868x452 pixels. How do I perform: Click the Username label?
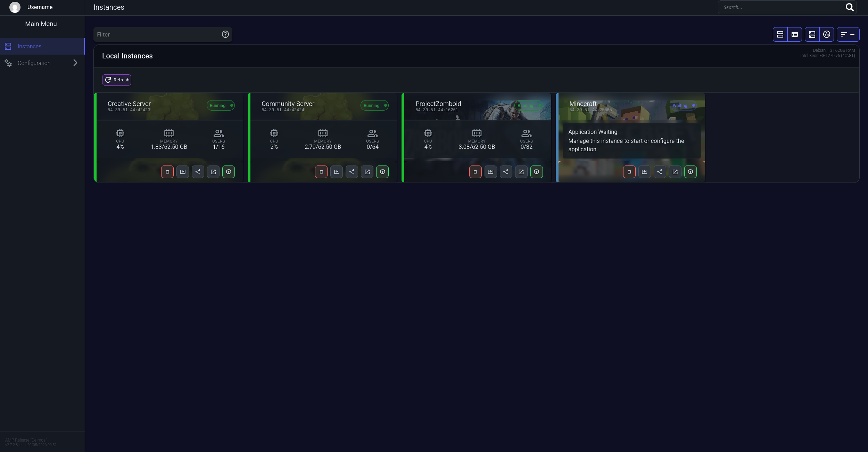tap(40, 7)
